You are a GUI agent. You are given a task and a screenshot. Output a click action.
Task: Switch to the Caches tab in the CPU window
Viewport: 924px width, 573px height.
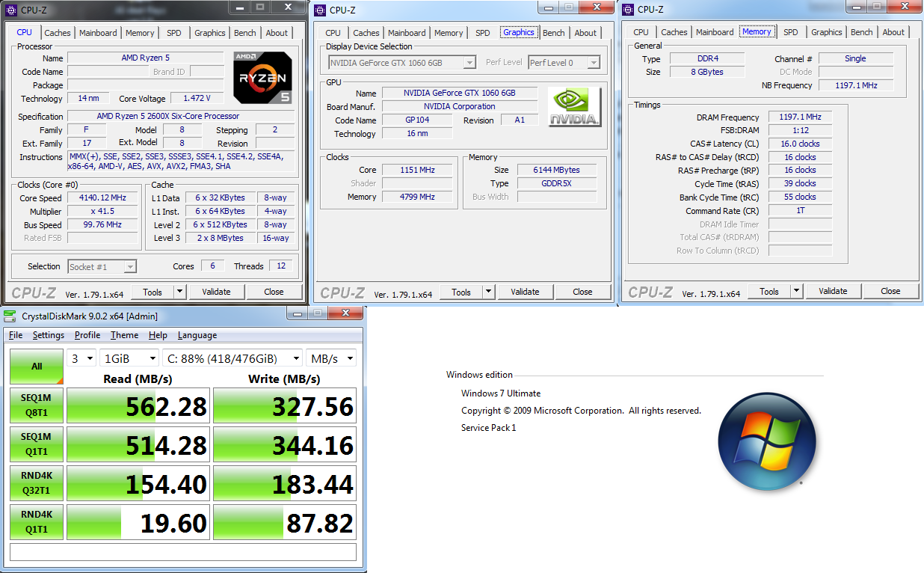(58, 33)
